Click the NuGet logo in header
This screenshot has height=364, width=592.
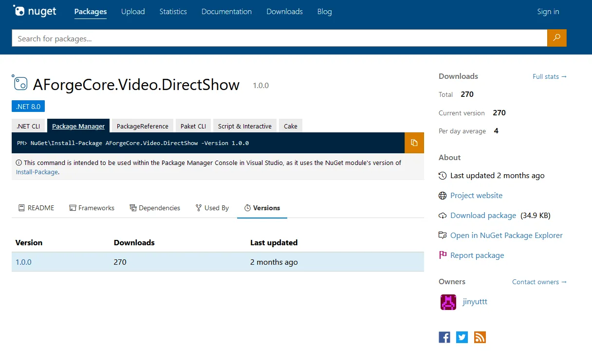point(35,11)
